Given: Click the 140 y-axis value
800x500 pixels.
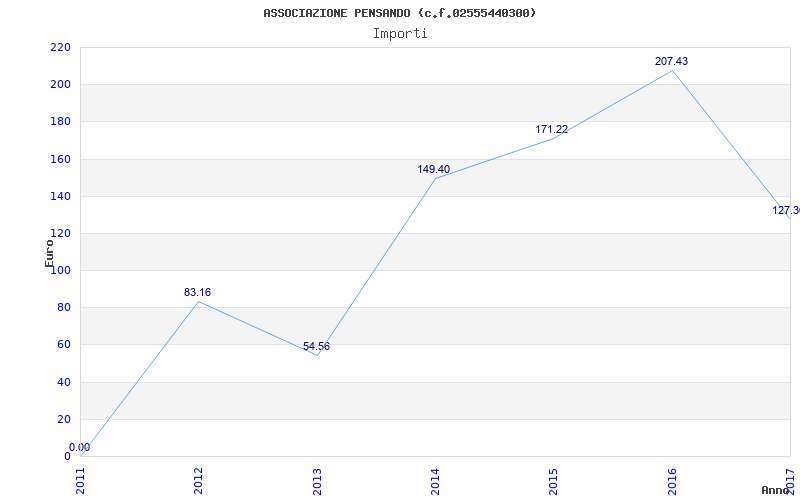Looking at the screenshot, I should (60, 196).
